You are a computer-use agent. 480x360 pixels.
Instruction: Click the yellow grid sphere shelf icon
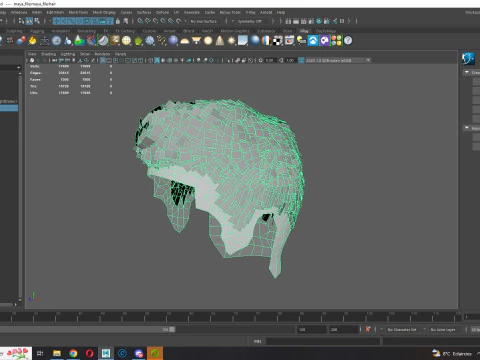(x=126, y=41)
